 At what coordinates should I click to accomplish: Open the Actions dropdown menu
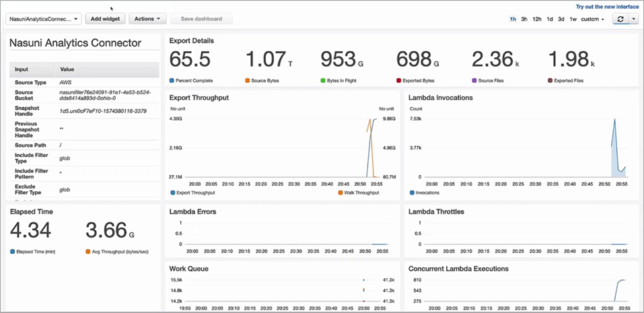pos(147,19)
